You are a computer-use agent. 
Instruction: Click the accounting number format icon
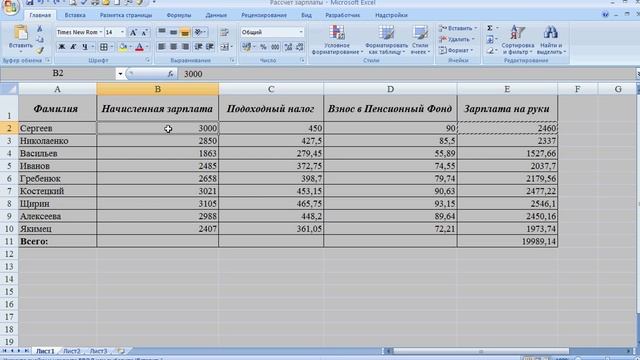[247, 47]
